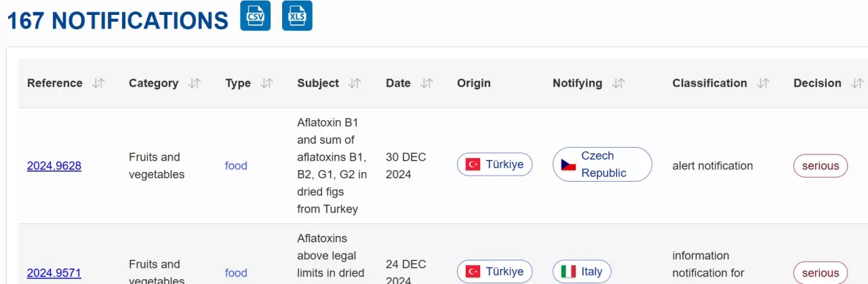The height and width of the screenshot is (284, 868).
Task: Click the food type in second row
Action: (x=236, y=273)
